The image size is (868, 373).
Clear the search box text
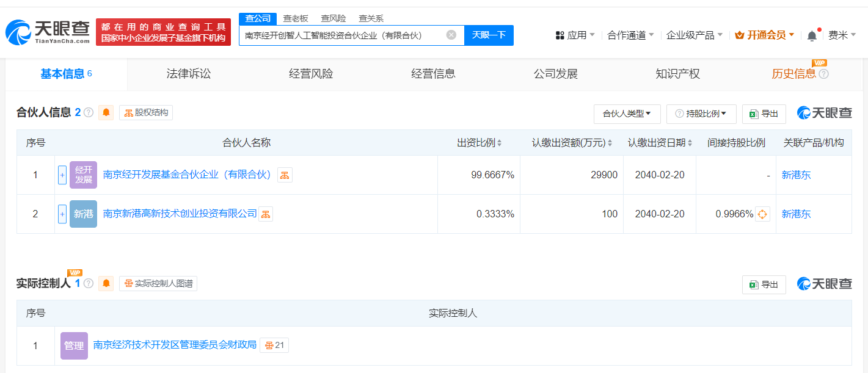tap(451, 35)
